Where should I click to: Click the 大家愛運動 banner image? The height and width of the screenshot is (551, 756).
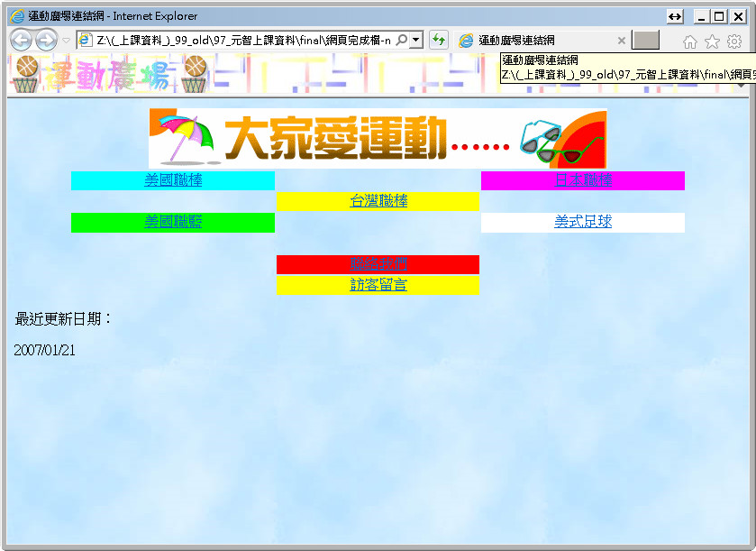click(x=378, y=139)
